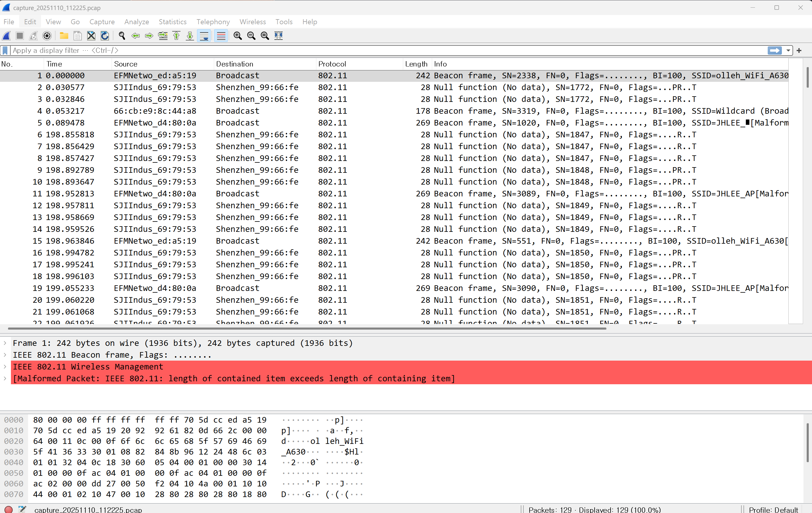Screen dimensions: 812x513
Task: Open the display filter history dropdown
Action: [x=788, y=51]
